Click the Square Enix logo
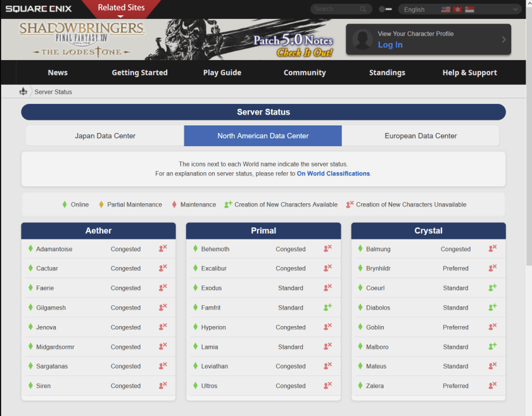Image resolution: width=532 pixels, height=416 pixels. pos(39,9)
